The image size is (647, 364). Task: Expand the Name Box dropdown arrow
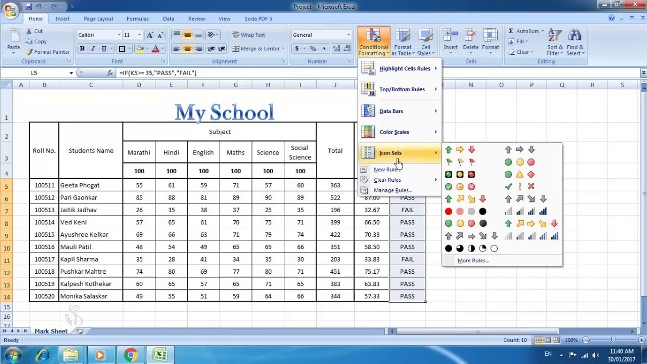click(x=71, y=73)
